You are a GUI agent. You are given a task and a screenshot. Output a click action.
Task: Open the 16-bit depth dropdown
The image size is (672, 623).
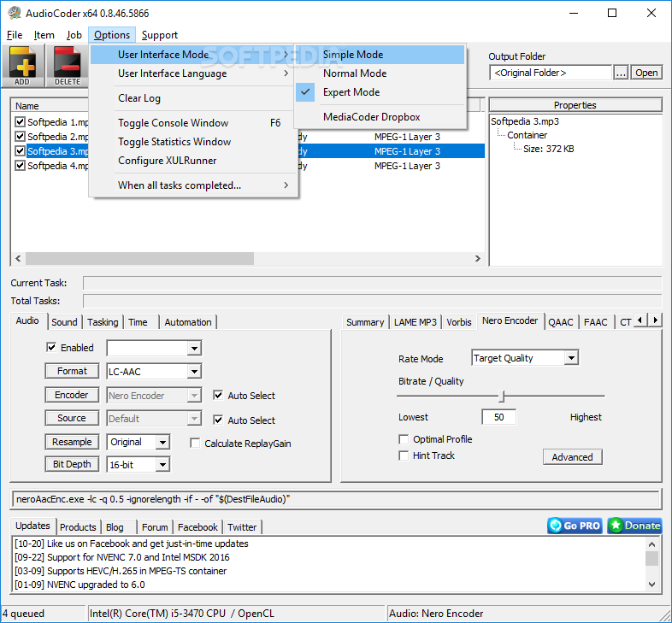[162, 464]
